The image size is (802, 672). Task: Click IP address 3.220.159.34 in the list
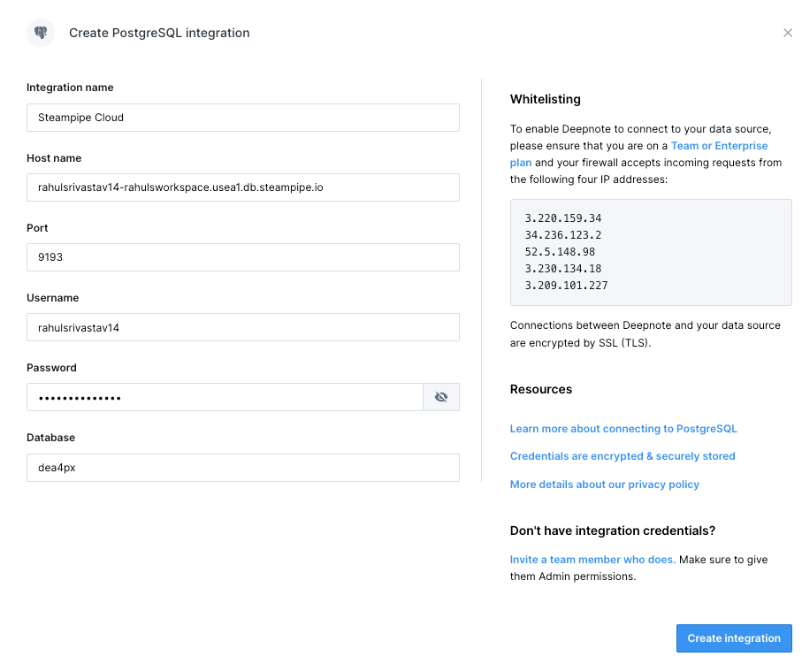point(562,218)
